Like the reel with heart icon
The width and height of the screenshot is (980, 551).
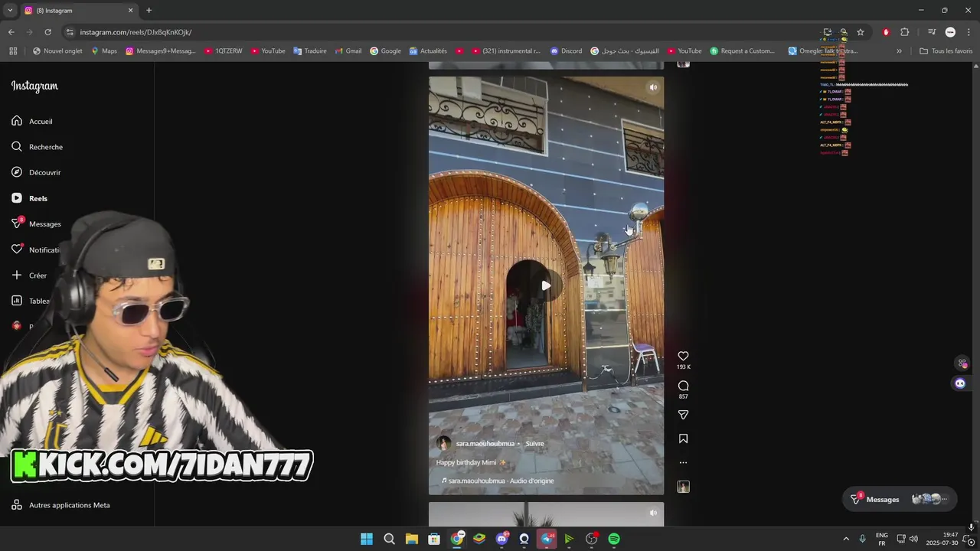point(683,356)
